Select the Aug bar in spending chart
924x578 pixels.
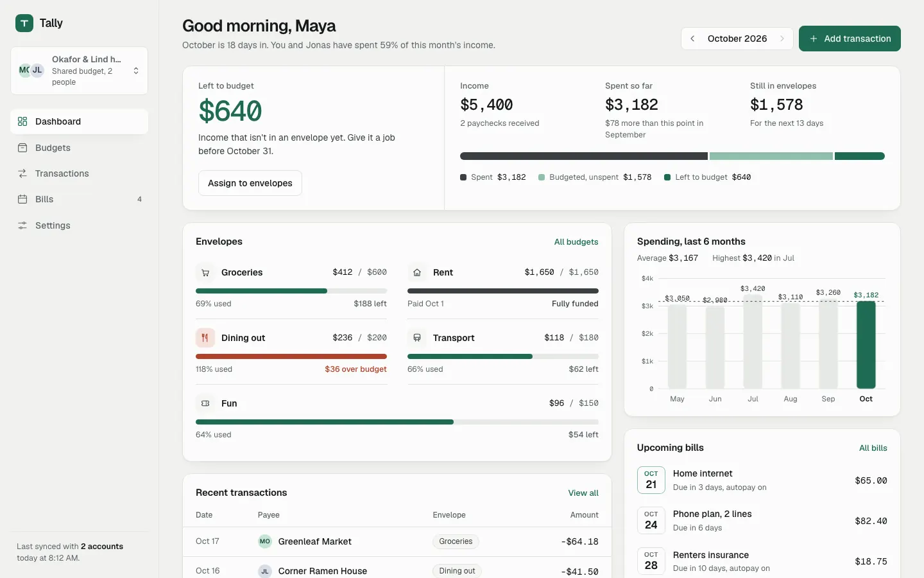(x=791, y=346)
